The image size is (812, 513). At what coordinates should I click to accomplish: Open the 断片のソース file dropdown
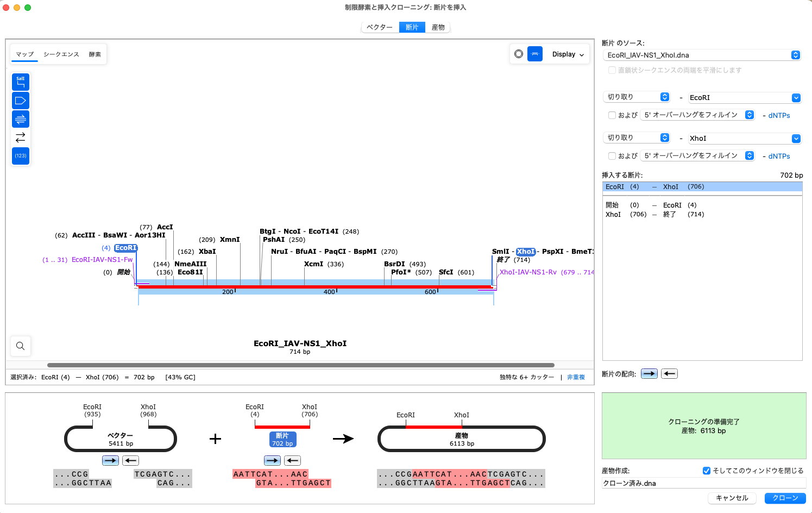[x=796, y=55]
